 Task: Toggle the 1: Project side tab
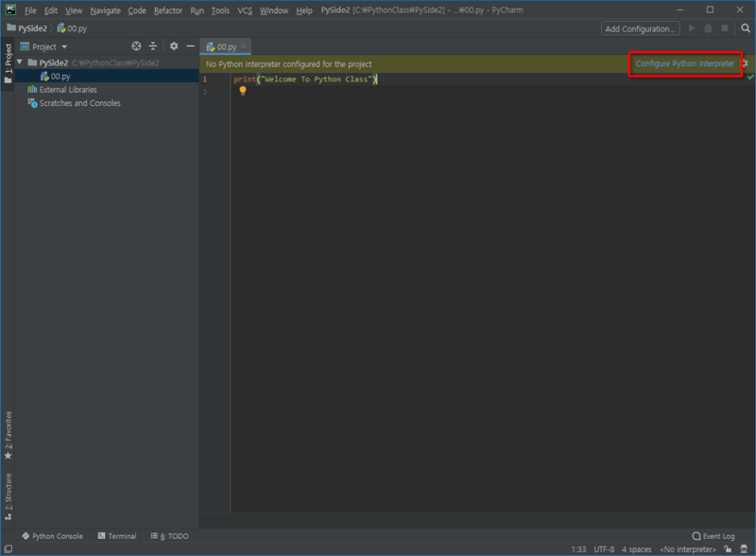click(9, 63)
